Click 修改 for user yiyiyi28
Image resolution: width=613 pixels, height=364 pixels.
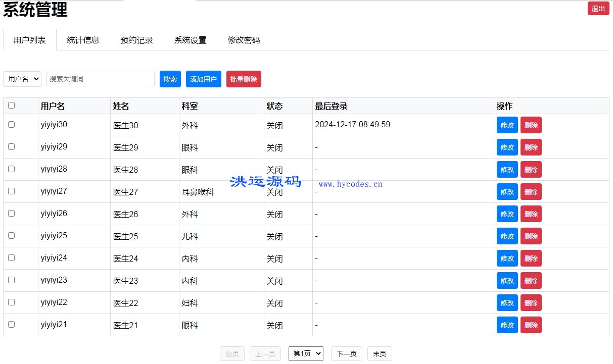coord(507,169)
